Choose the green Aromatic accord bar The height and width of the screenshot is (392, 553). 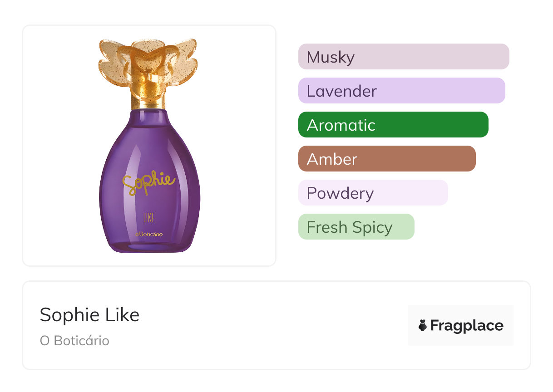393,125
